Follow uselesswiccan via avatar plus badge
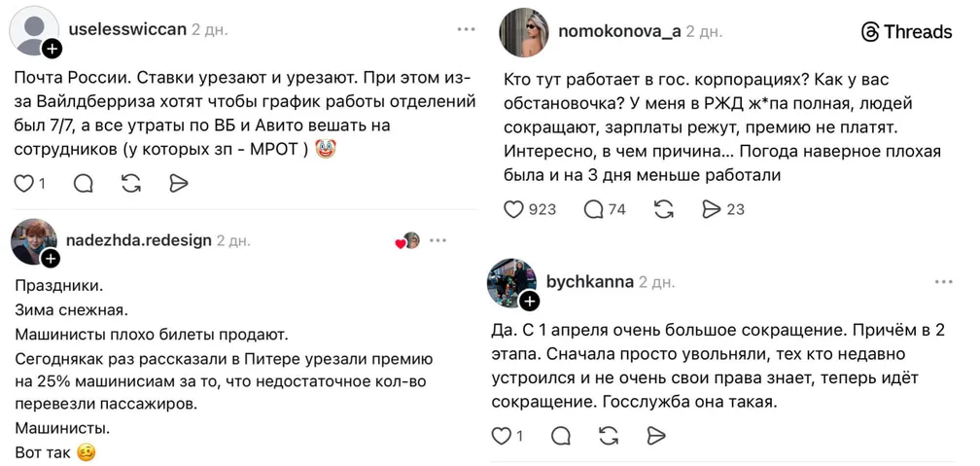 click(52, 49)
